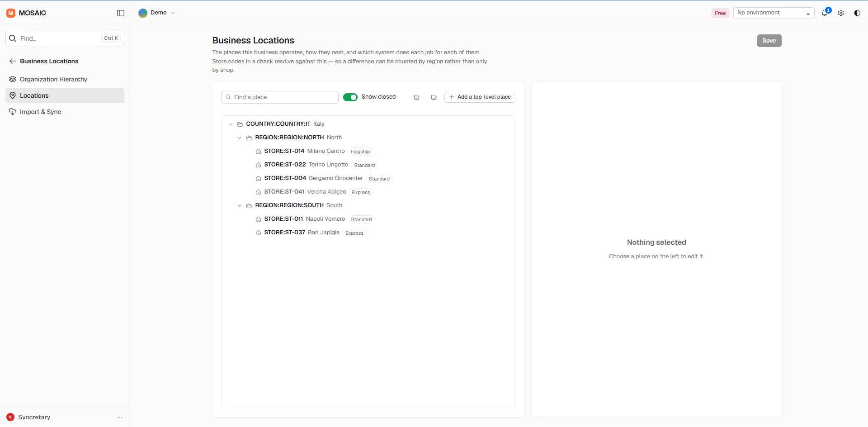Select STORE:ST-004 Bergamo Oriocenter row
The image size is (868, 427).
click(368, 178)
